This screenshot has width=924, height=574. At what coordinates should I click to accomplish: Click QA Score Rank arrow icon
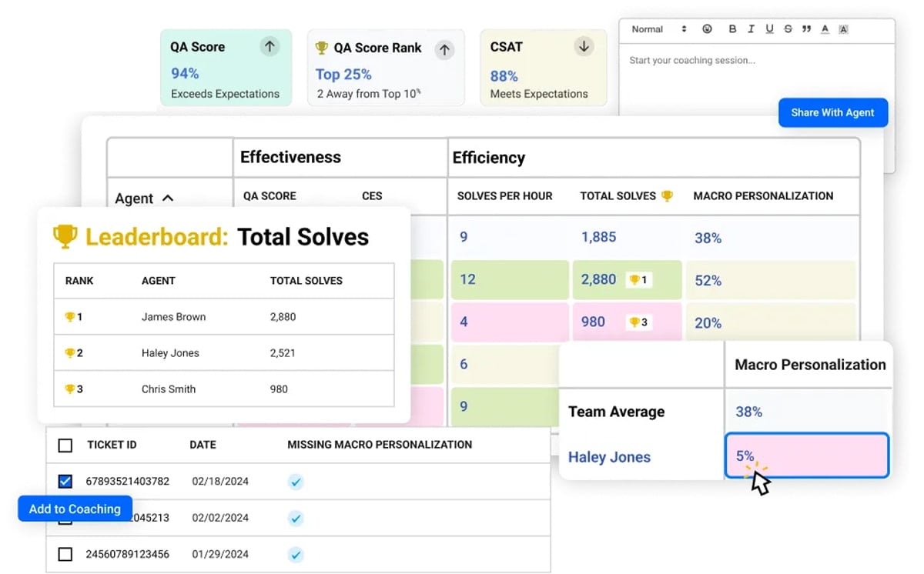(x=444, y=50)
